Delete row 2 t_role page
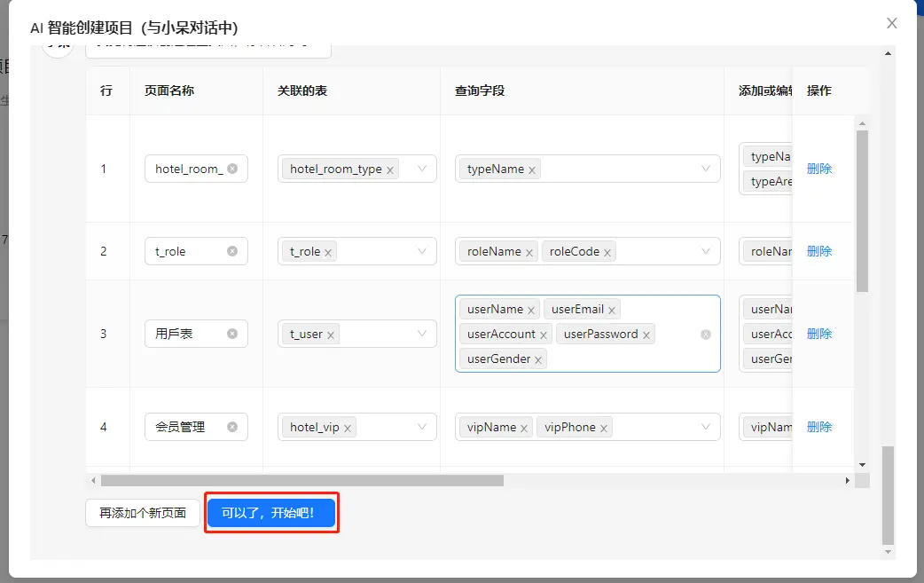Screen dimensions: 924x583 point(819,251)
